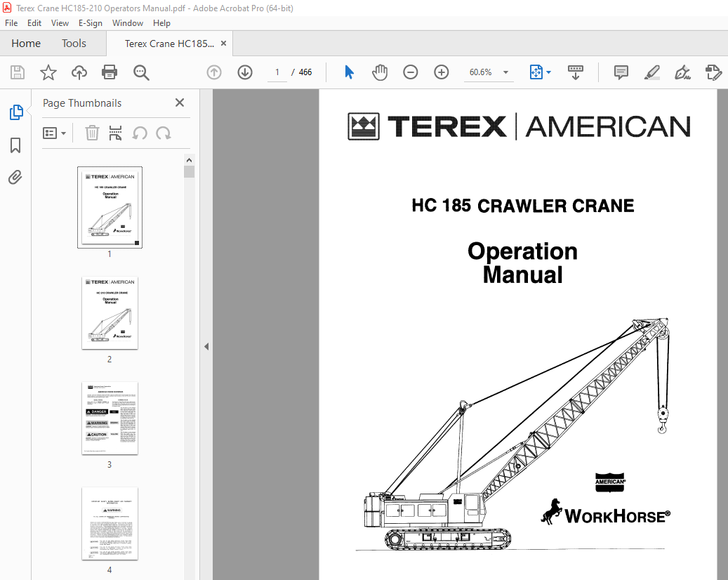
Task: Switch to the Home tab
Action: click(26, 44)
